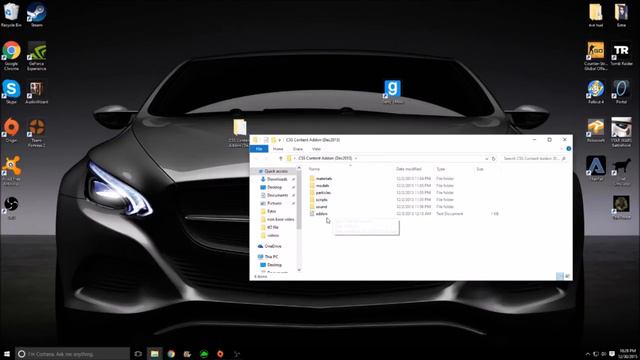Image resolution: width=640 pixels, height=360 pixels.
Task: Open Chrome from the taskbar
Action: 171,353
